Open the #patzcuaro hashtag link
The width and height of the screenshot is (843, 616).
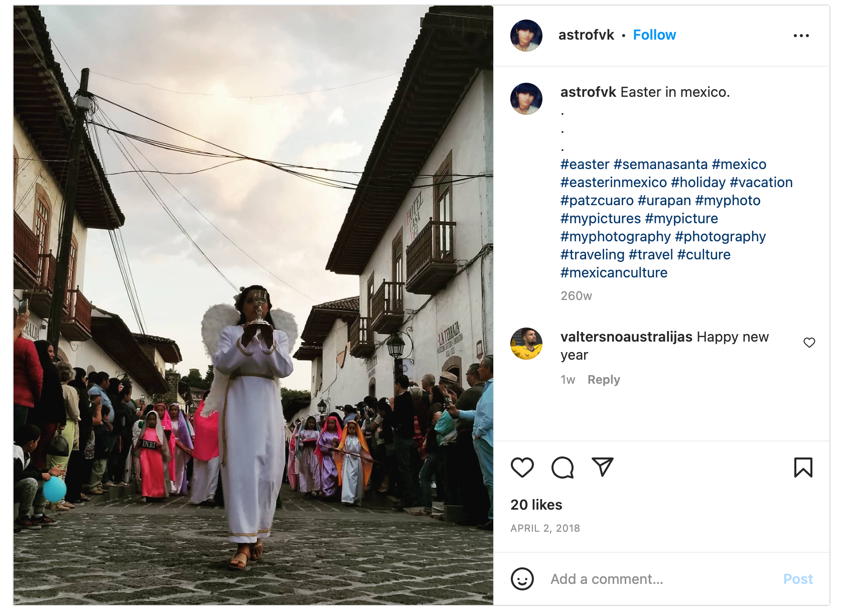[x=597, y=201]
